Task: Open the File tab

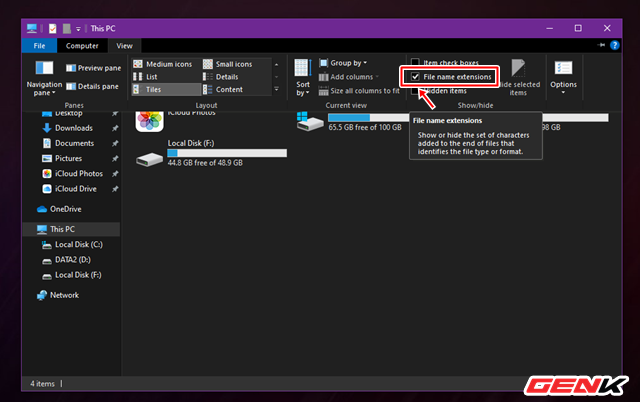Action: [39, 46]
